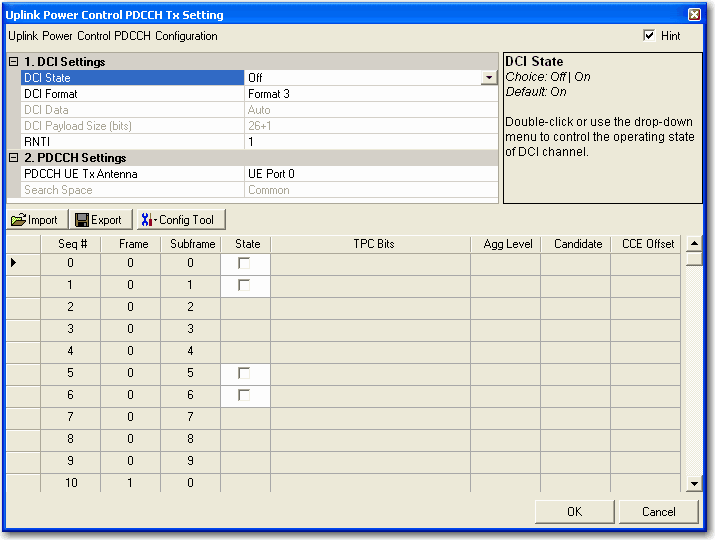This screenshot has width=715, height=540.
Task: Click the TPC Bits column header
Action: click(373, 243)
